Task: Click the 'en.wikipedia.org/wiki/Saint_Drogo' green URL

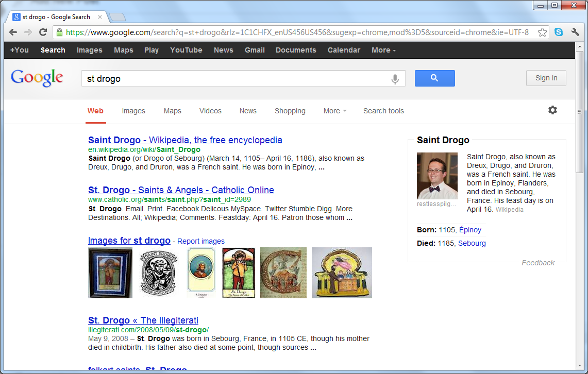Action: (144, 149)
